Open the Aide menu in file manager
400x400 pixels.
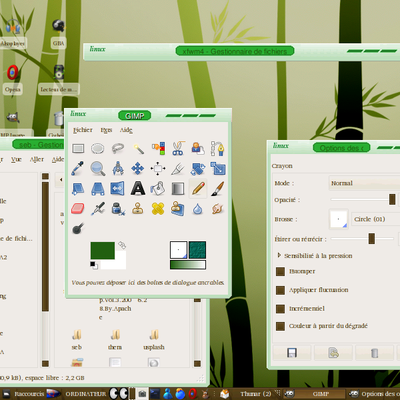(x=58, y=160)
